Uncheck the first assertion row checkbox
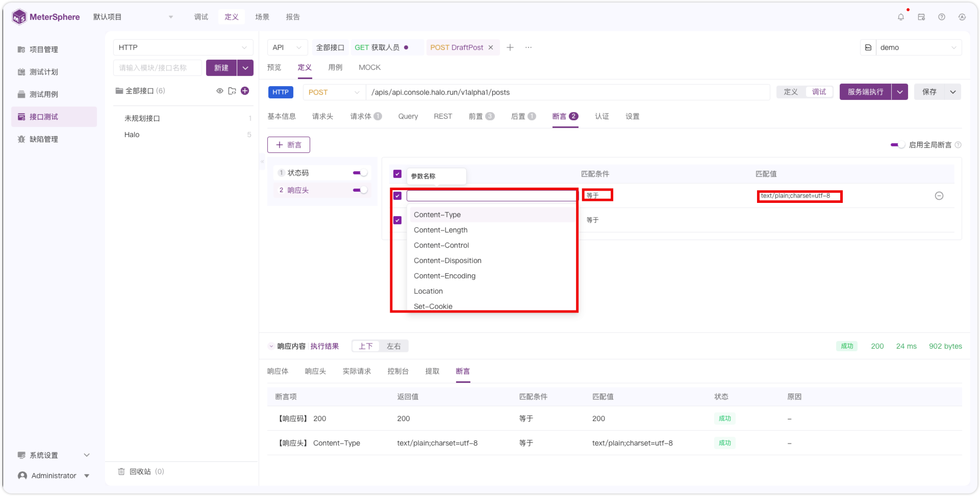The height and width of the screenshot is (496, 980). pyautogui.click(x=397, y=196)
